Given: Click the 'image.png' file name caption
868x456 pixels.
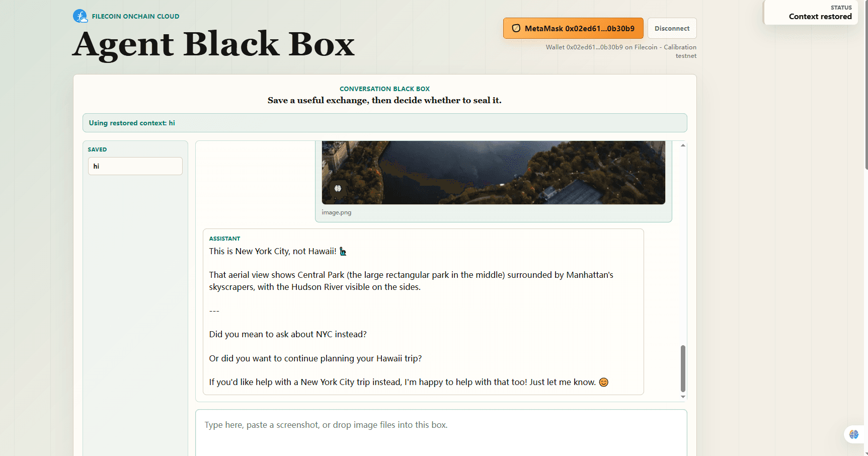Looking at the screenshot, I should point(337,212).
